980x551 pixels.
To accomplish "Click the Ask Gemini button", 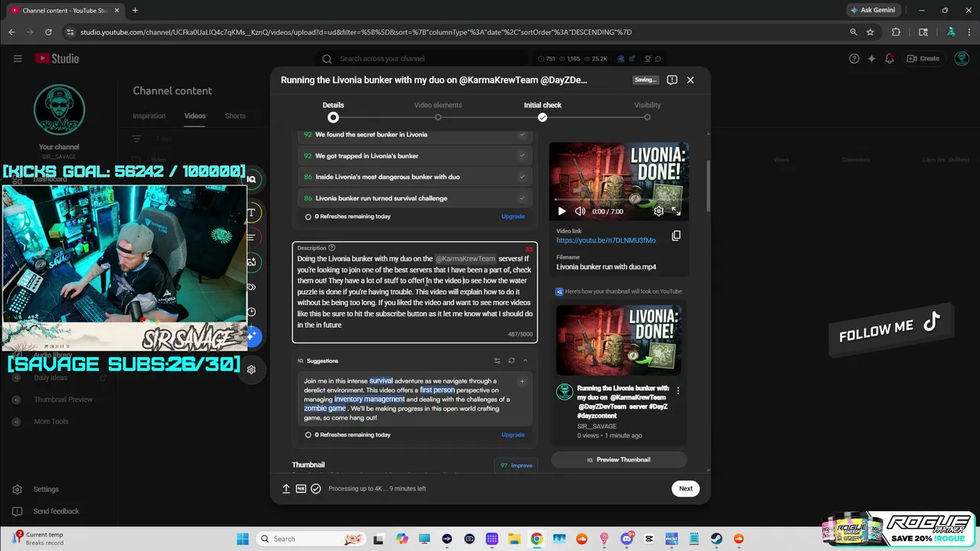I will coord(872,10).
